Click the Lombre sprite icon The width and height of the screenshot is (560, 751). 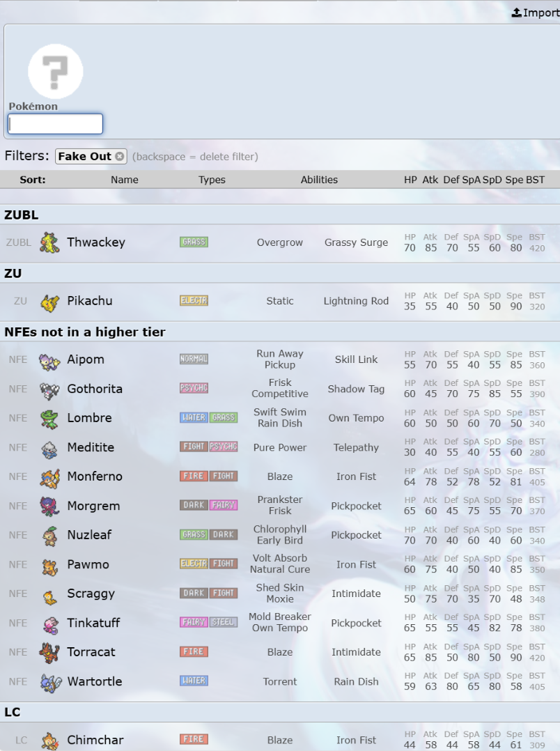pos(49,419)
